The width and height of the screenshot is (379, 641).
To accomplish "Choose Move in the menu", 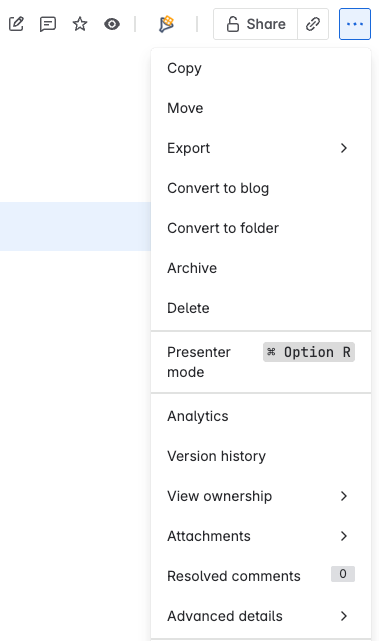I will (261, 108).
